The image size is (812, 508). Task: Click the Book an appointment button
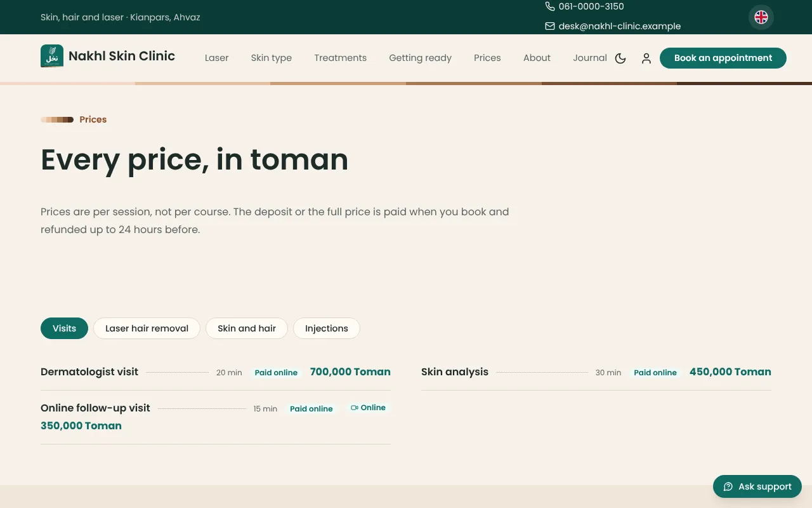point(723,58)
